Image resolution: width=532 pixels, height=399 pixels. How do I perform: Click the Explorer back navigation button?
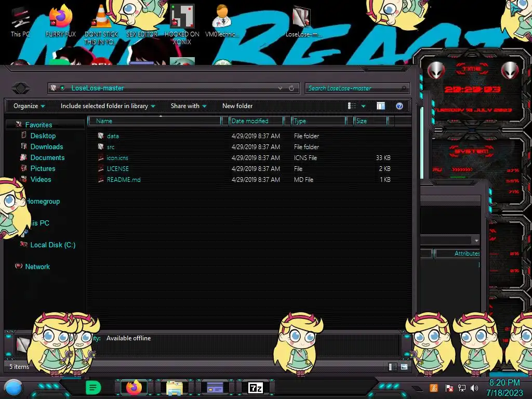click(21, 88)
